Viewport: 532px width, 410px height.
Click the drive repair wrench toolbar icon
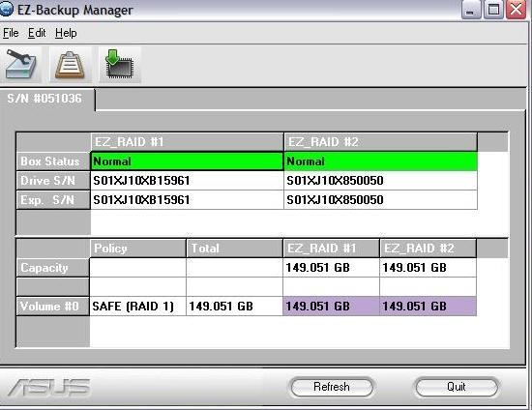click(21, 65)
